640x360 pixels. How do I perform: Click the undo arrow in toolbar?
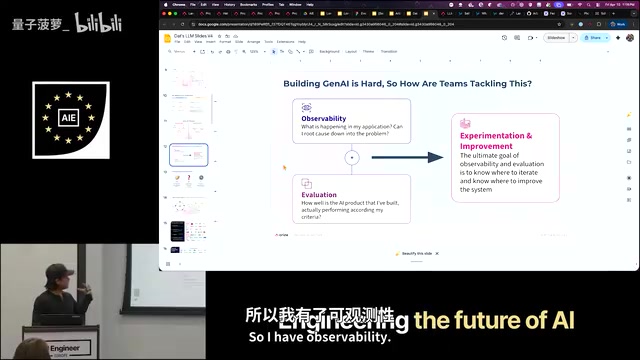212,52
